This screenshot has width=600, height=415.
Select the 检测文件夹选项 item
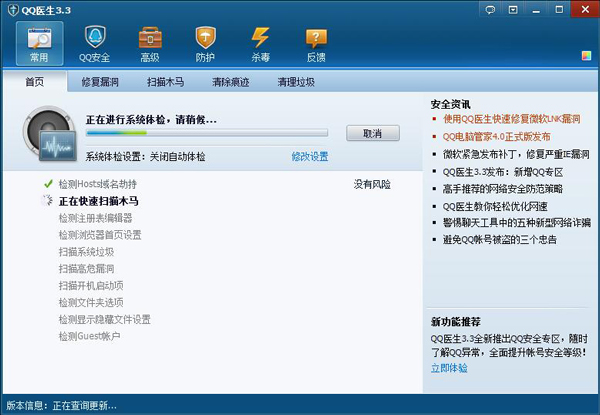pyautogui.click(x=91, y=302)
